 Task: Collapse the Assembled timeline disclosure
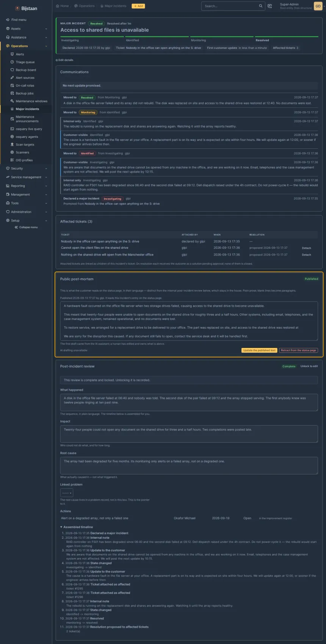[x=76, y=527]
